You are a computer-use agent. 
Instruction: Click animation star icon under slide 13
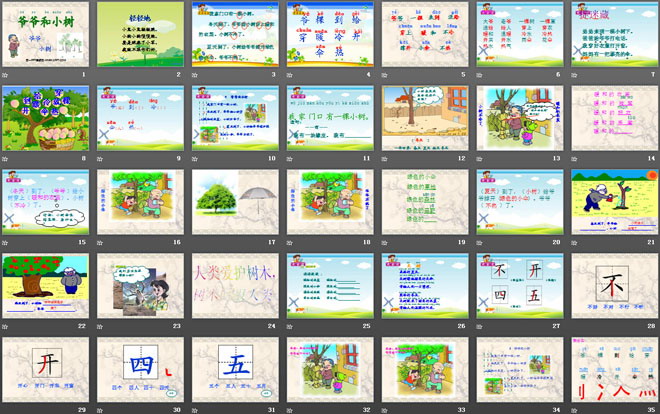(479, 159)
